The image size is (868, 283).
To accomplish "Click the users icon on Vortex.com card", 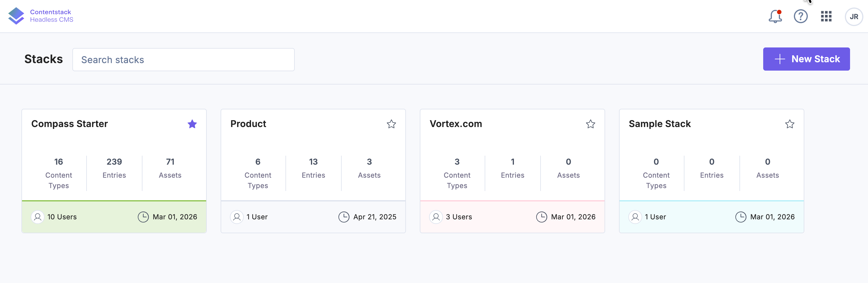I will (x=436, y=217).
